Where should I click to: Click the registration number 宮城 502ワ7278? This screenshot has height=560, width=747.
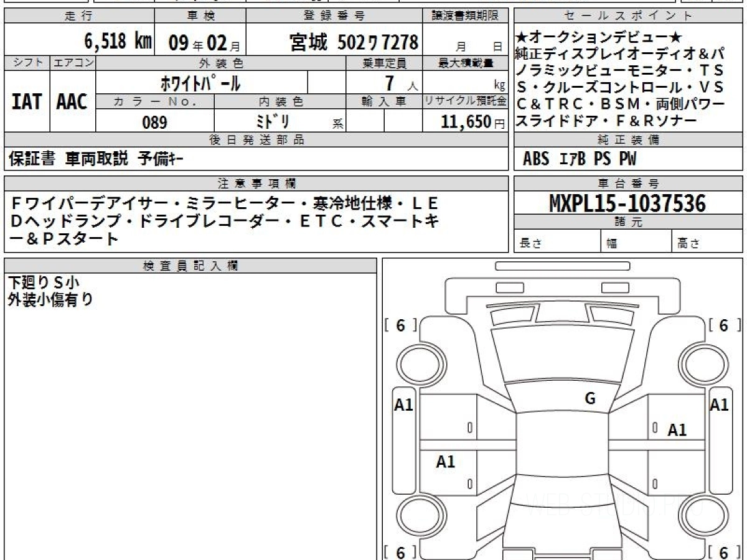[x=354, y=42]
